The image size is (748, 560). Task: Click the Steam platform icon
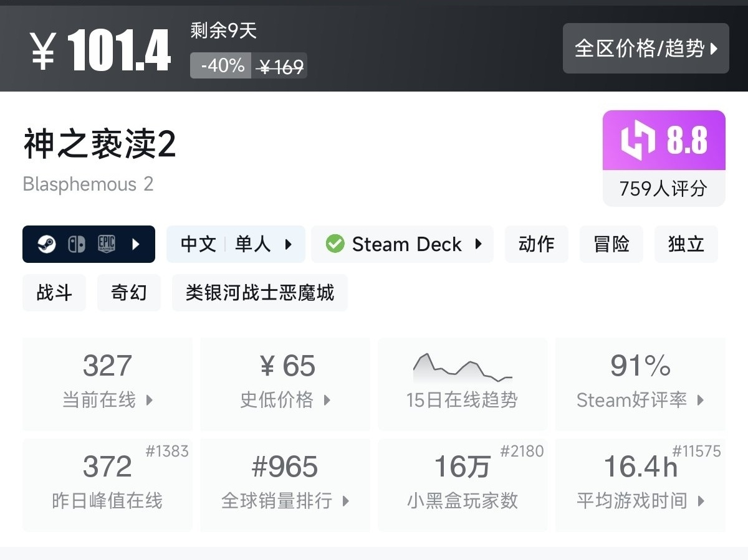[x=47, y=244]
